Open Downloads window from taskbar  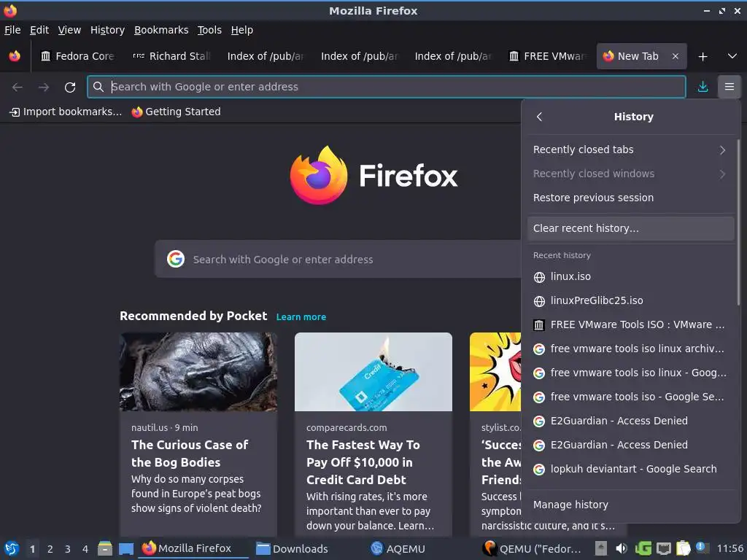(292, 548)
